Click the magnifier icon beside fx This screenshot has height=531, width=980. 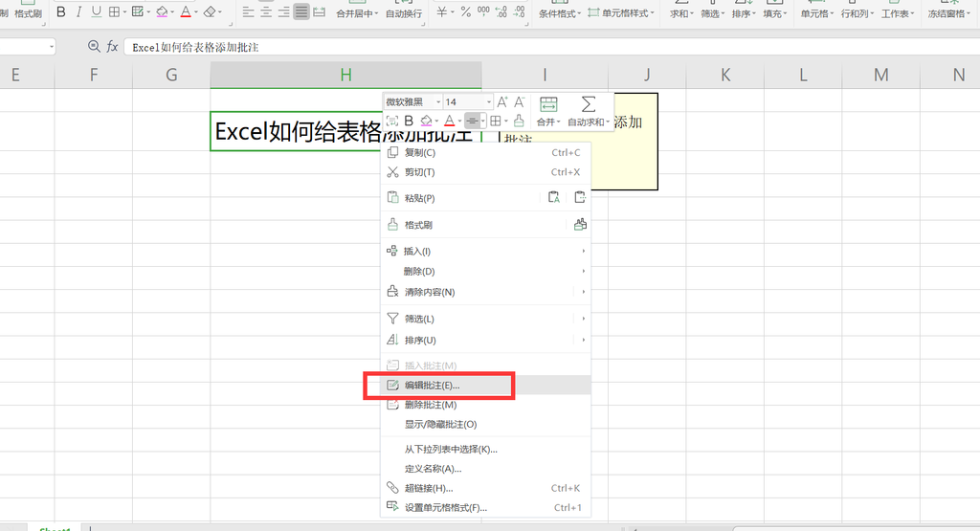tap(94, 46)
